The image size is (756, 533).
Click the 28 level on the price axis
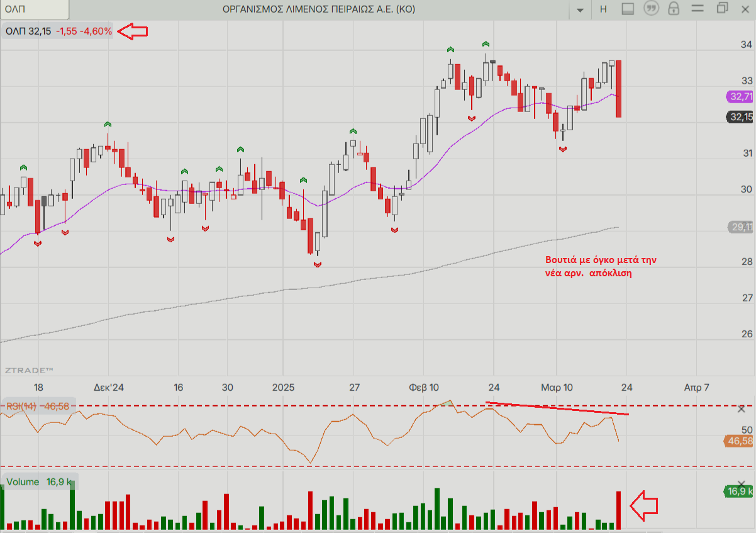[747, 262]
